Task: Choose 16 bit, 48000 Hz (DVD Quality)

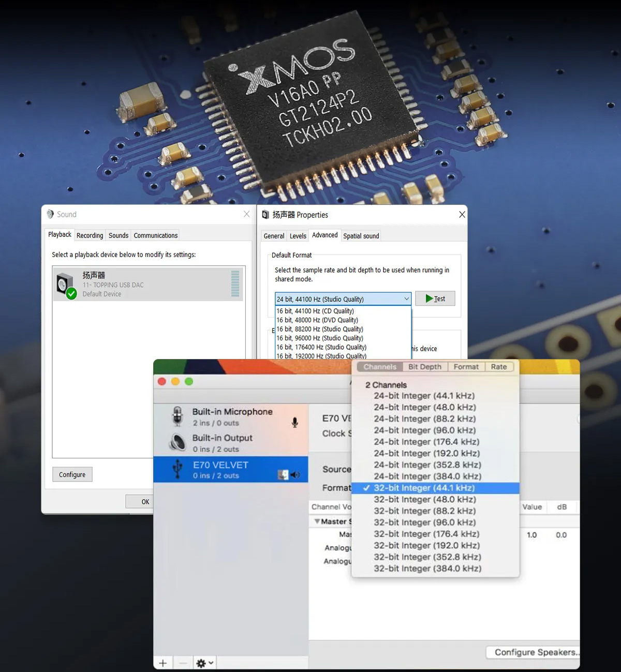Action: coord(343,320)
